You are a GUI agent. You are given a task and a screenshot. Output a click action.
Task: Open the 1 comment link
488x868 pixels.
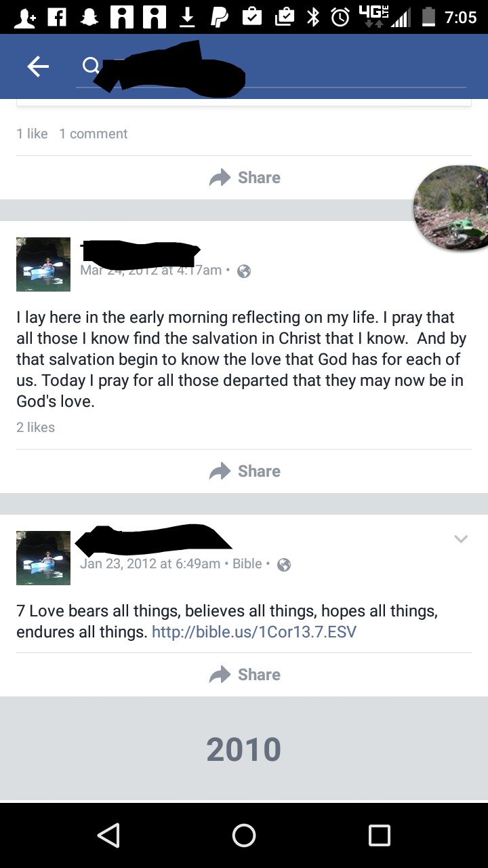(x=94, y=134)
